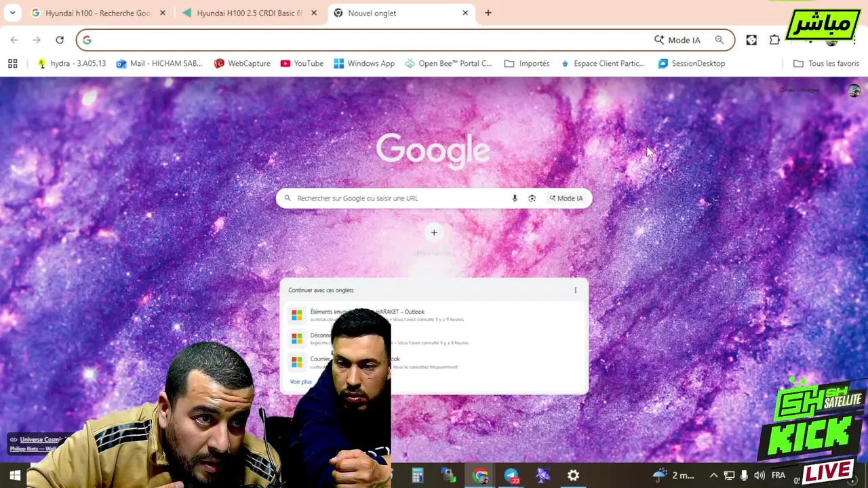This screenshot has height=488, width=868.
Task: Reload the current page
Action: [x=60, y=40]
